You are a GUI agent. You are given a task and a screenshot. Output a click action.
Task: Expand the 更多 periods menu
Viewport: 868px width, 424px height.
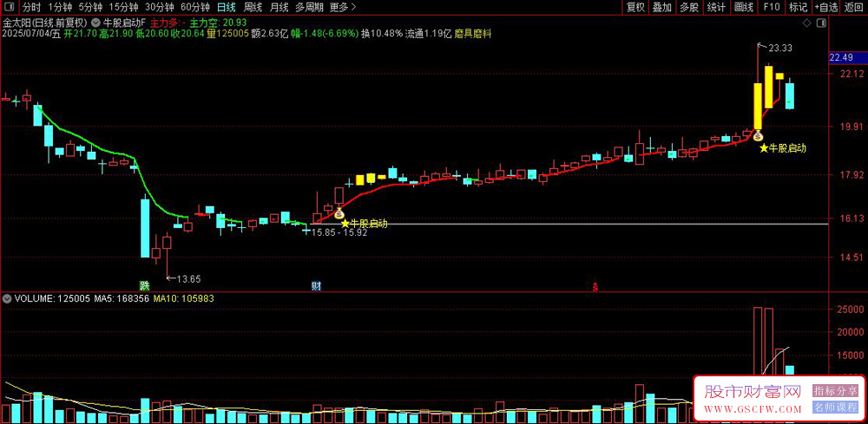pyautogui.click(x=343, y=7)
